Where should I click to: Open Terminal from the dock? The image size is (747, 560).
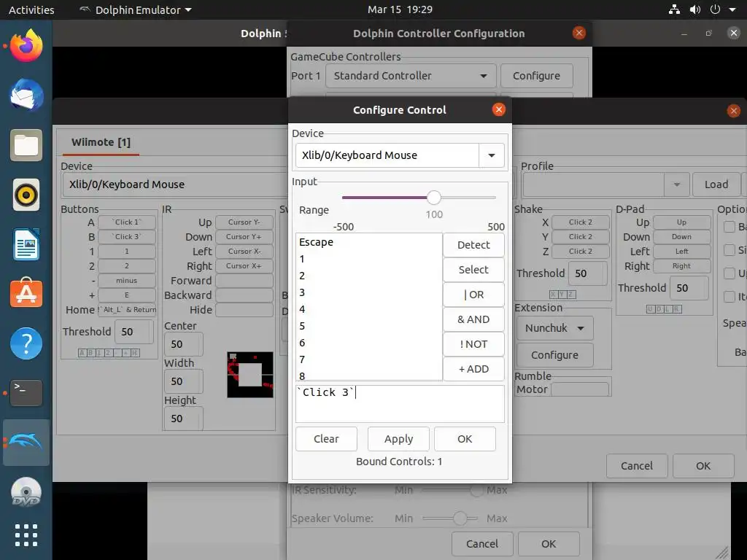[26, 393]
